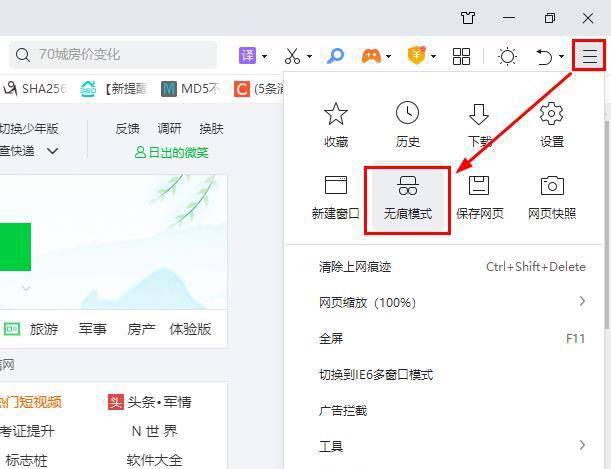Image resolution: width=611 pixels, height=469 pixels.
Task: Open user 日出的微笑 profile
Action: pyautogui.click(x=171, y=152)
